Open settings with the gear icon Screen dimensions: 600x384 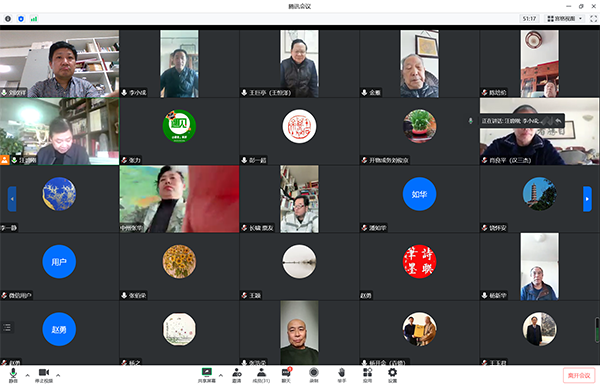click(392, 375)
